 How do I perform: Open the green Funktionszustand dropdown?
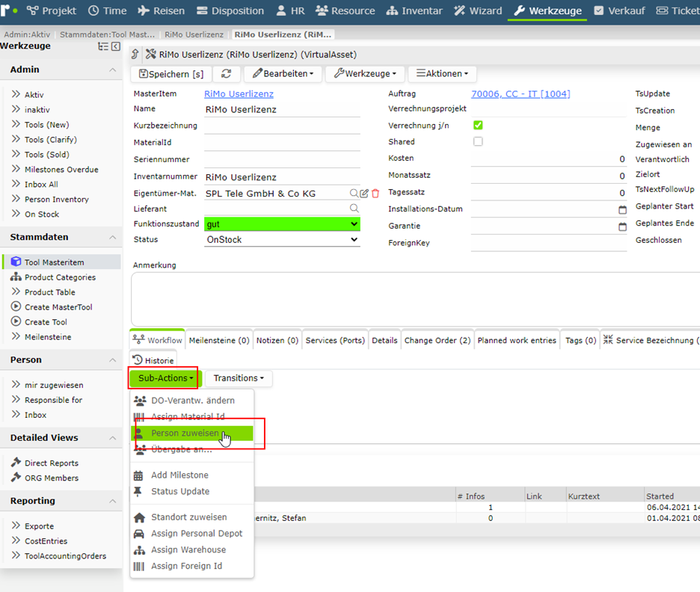pos(282,224)
